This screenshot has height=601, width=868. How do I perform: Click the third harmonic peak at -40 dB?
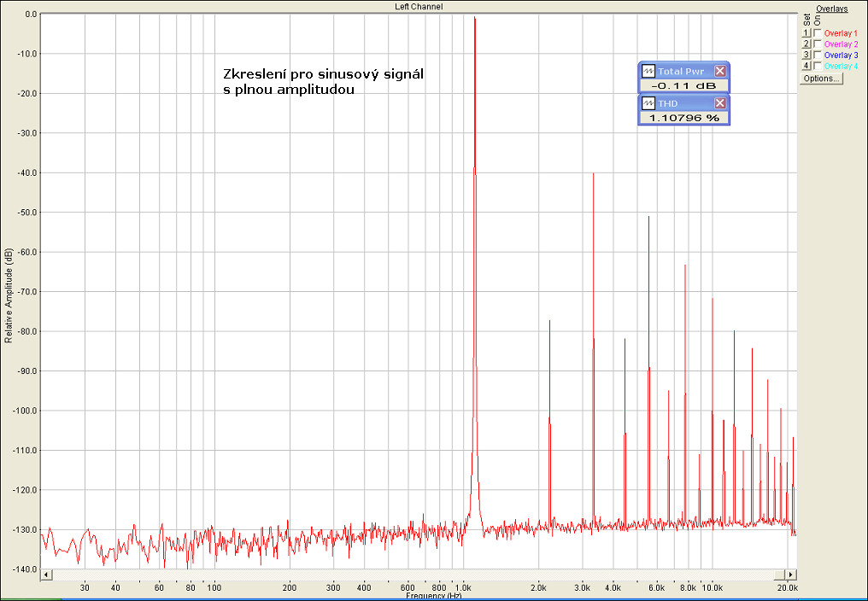pyautogui.click(x=594, y=174)
